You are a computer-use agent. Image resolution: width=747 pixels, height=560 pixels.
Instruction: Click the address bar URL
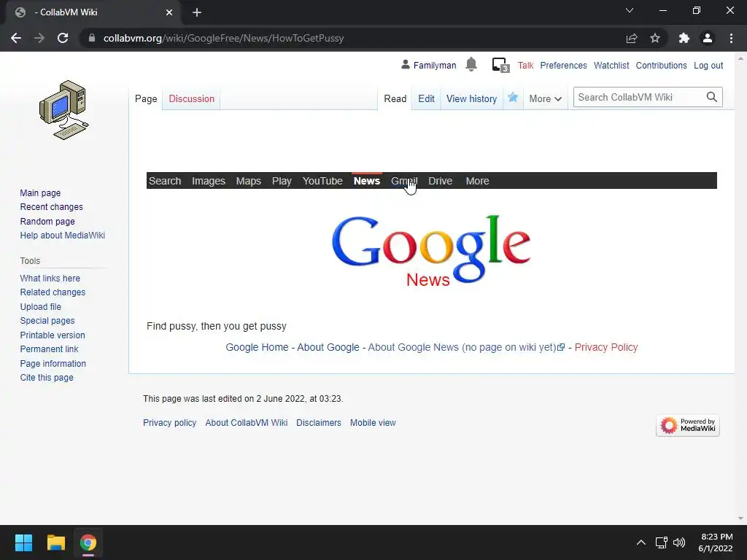tap(223, 38)
